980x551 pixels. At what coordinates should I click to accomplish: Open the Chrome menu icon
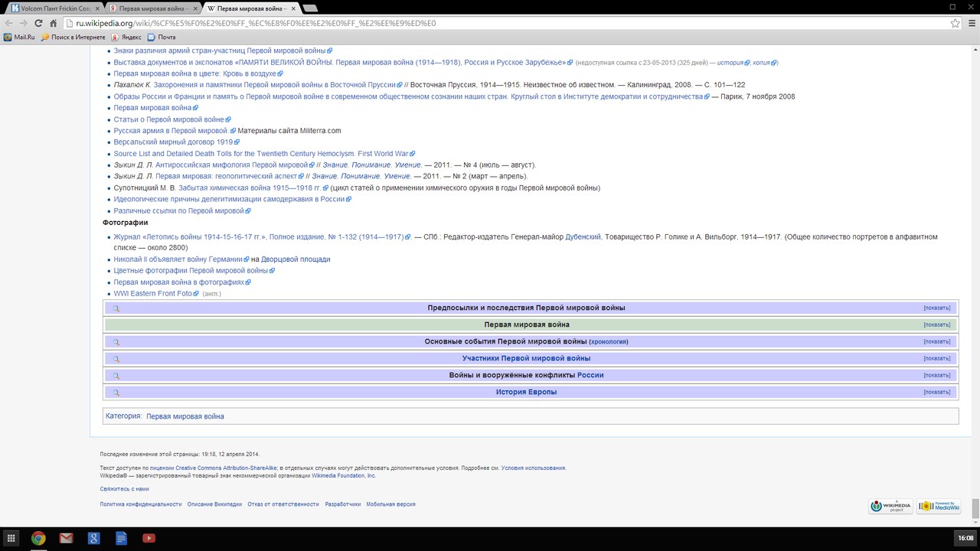click(971, 24)
